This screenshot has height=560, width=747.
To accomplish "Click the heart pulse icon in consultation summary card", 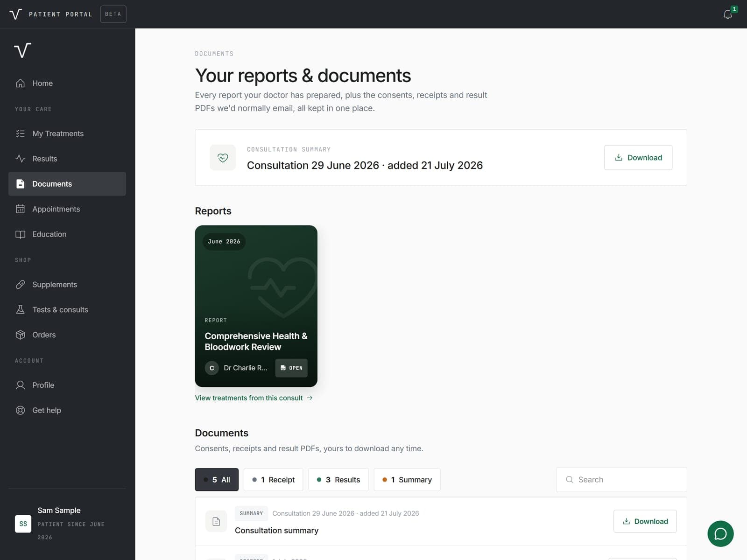I will point(223,158).
